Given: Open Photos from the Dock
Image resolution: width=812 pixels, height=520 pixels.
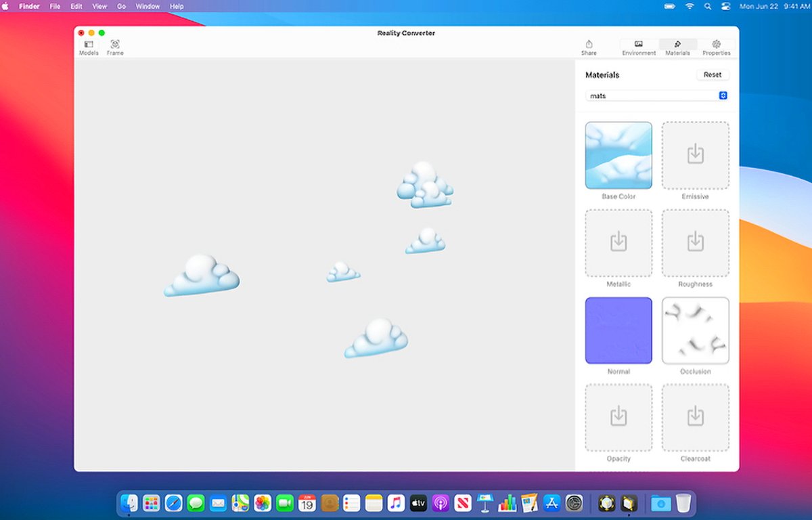Looking at the screenshot, I should coord(263,503).
